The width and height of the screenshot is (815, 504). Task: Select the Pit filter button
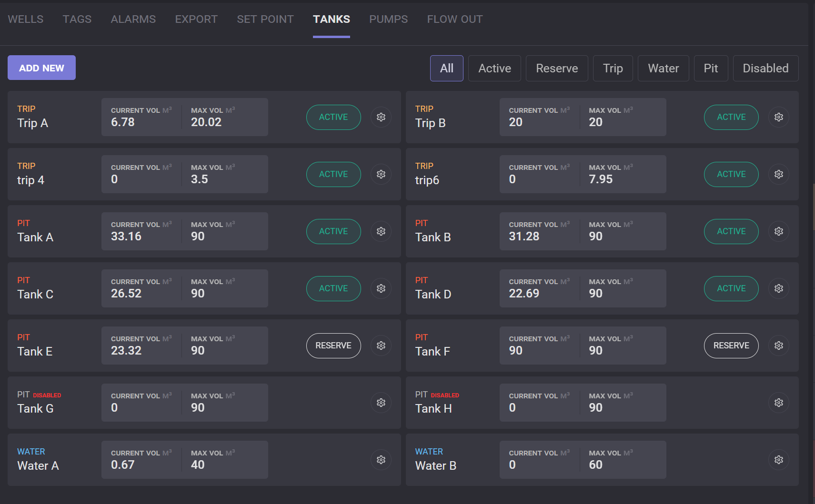pos(710,69)
